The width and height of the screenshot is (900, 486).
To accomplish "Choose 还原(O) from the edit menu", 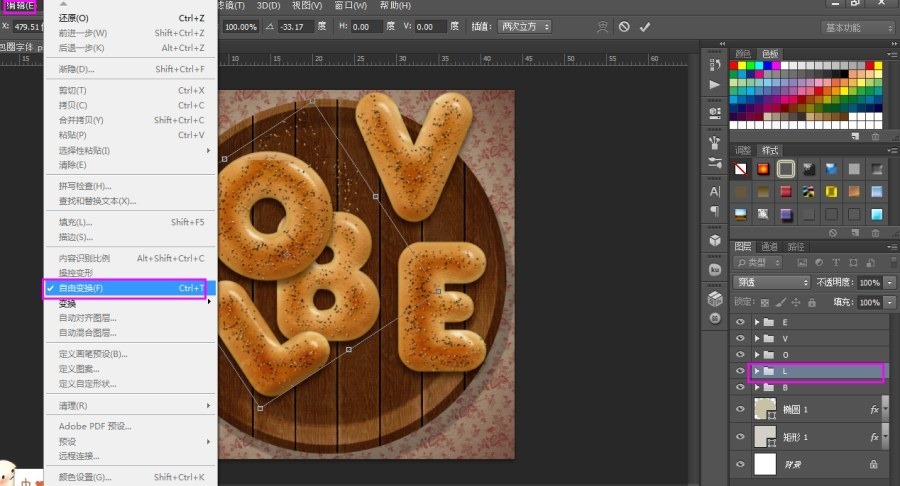I will point(131,18).
